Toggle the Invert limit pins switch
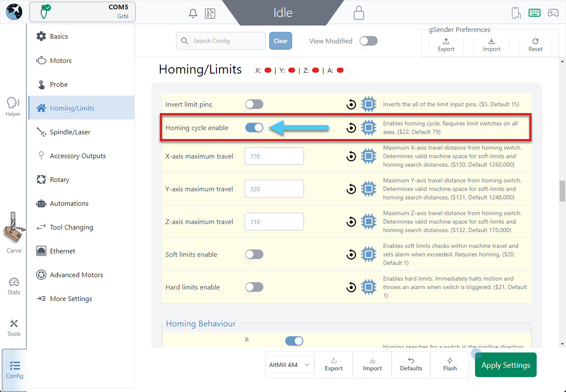Viewport: 566px width, 392px height. [x=254, y=105]
